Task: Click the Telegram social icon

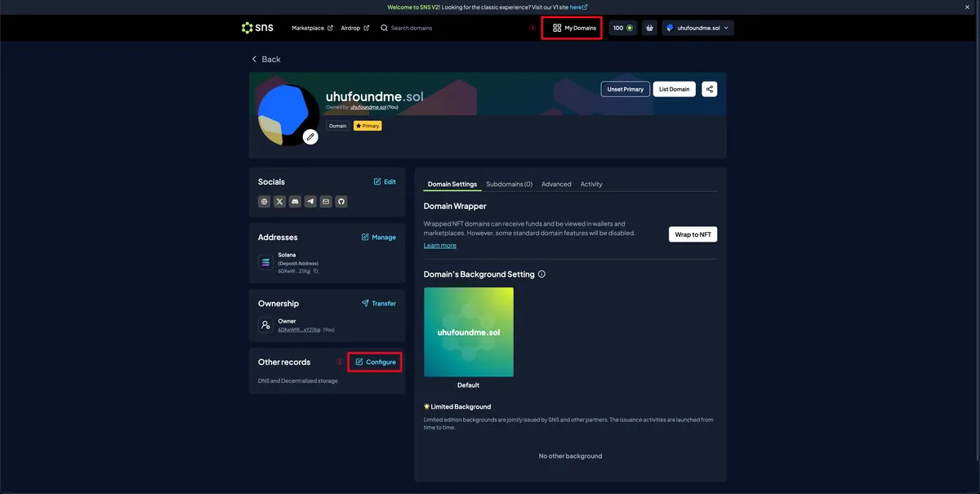Action: (x=310, y=202)
